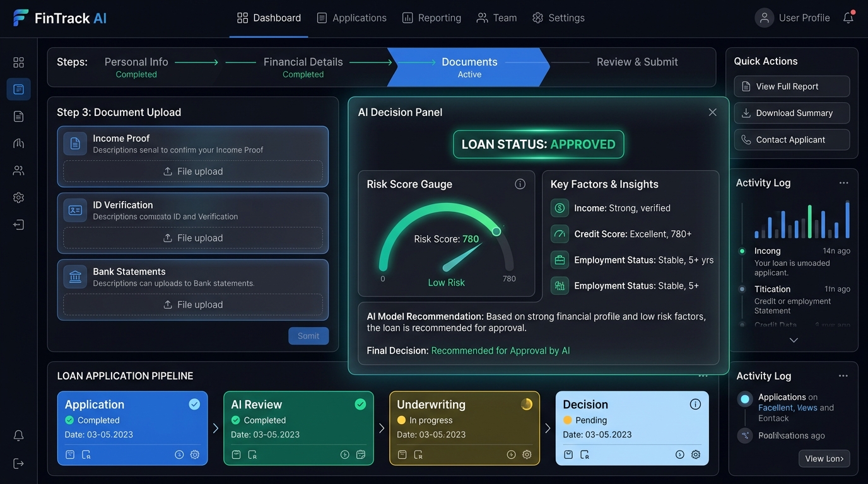
Task: Go back to the Financial Details step
Action: (x=303, y=67)
